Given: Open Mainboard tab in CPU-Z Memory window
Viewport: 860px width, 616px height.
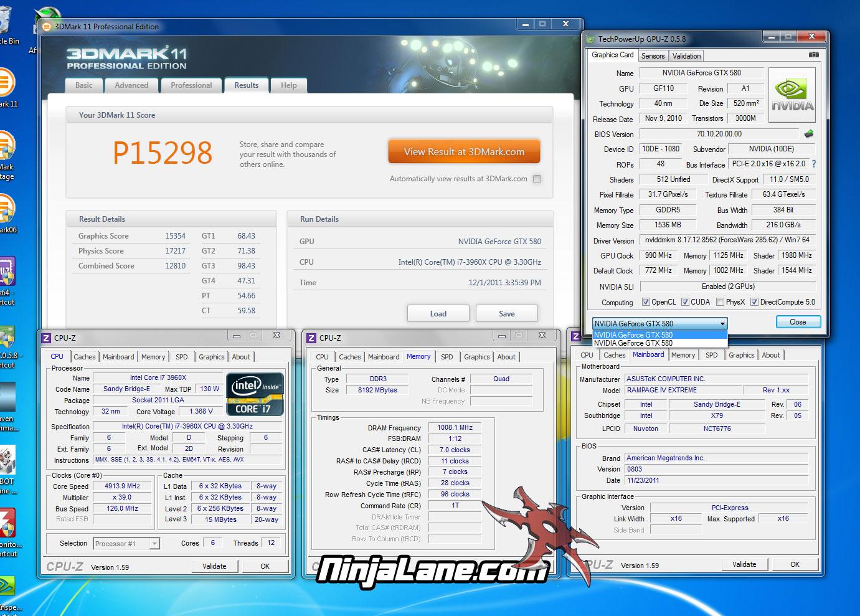Looking at the screenshot, I should tap(384, 357).
